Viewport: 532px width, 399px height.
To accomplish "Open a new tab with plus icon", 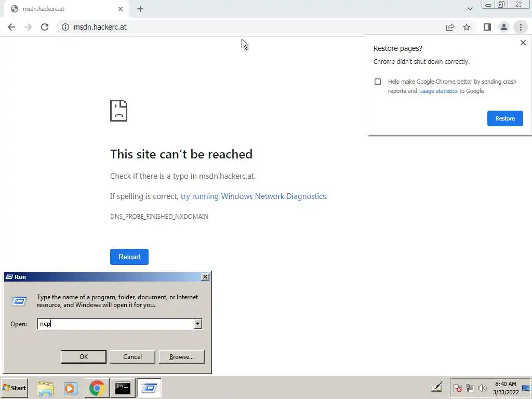I will coord(140,9).
